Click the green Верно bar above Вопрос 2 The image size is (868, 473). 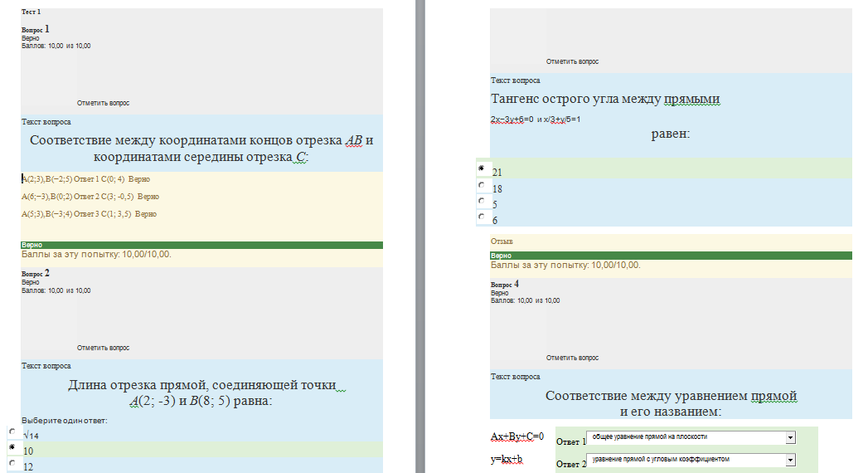coord(202,245)
